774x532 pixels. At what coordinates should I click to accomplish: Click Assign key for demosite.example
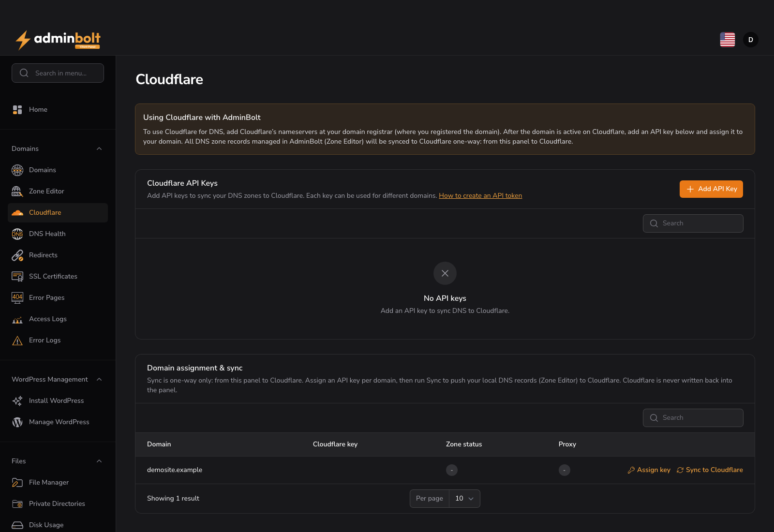point(649,470)
